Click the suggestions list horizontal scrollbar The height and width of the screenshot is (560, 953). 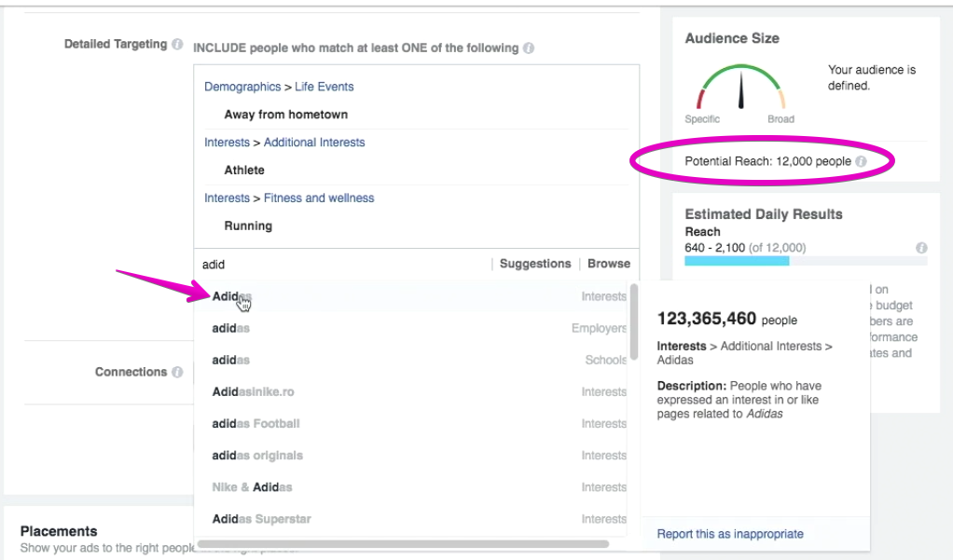pos(403,544)
